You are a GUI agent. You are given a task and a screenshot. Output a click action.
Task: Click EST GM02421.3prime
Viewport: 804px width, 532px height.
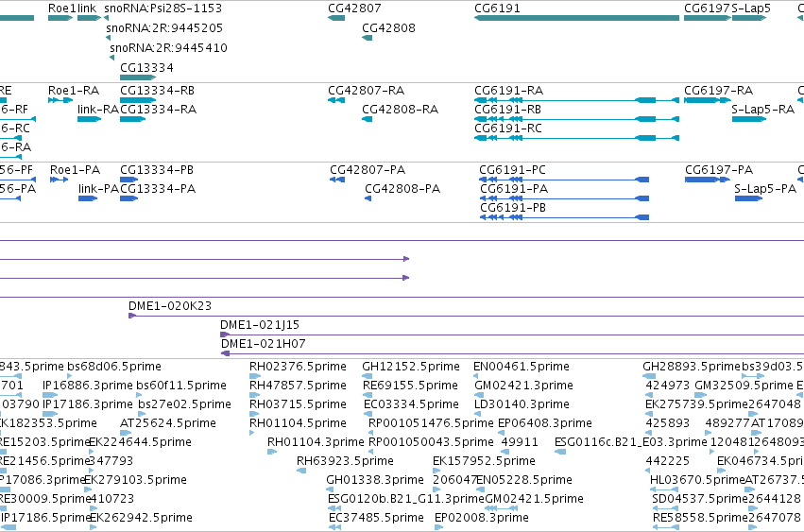tap(479, 395)
